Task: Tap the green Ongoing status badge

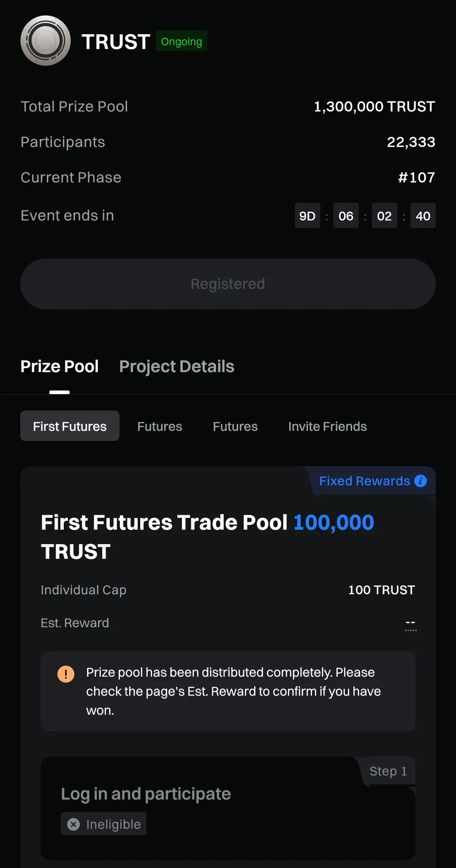Action: (x=182, y=41)
